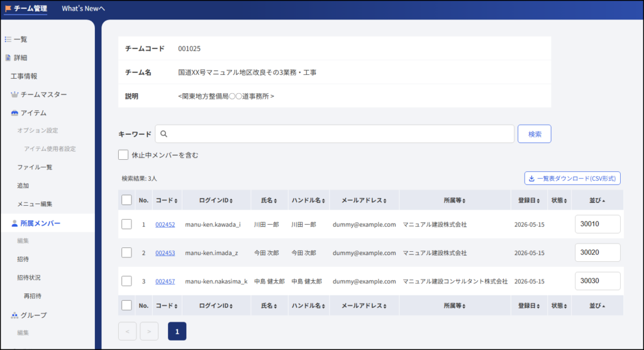This screenshot has height=350, width=644.
Task: Check the select-all box in table header
Action: tap(126, 200)
